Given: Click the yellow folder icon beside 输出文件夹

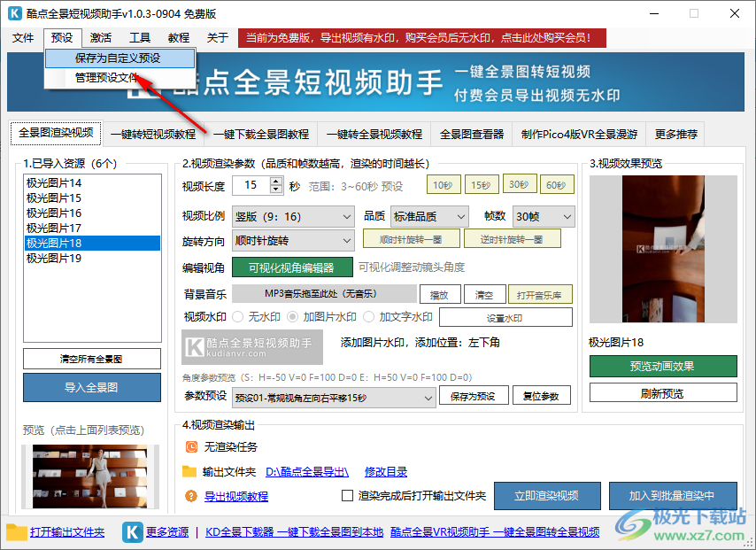Looking at the screenshot, I should tap(189, 472).
